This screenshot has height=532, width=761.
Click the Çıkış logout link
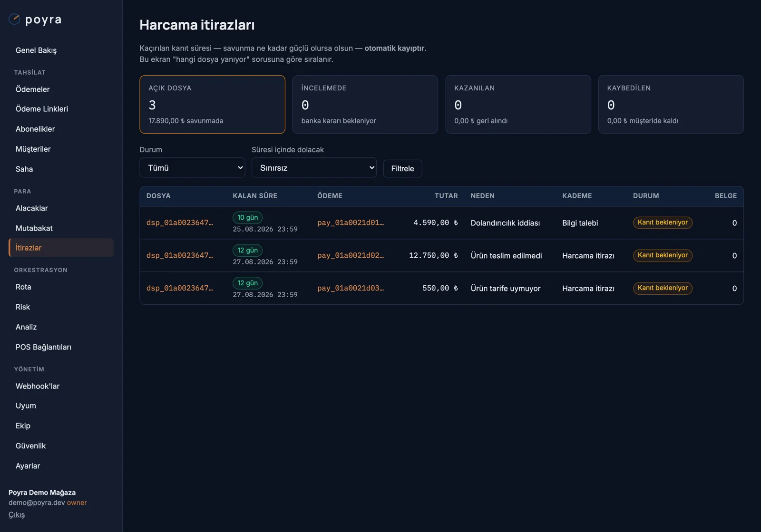click(17, 514)
